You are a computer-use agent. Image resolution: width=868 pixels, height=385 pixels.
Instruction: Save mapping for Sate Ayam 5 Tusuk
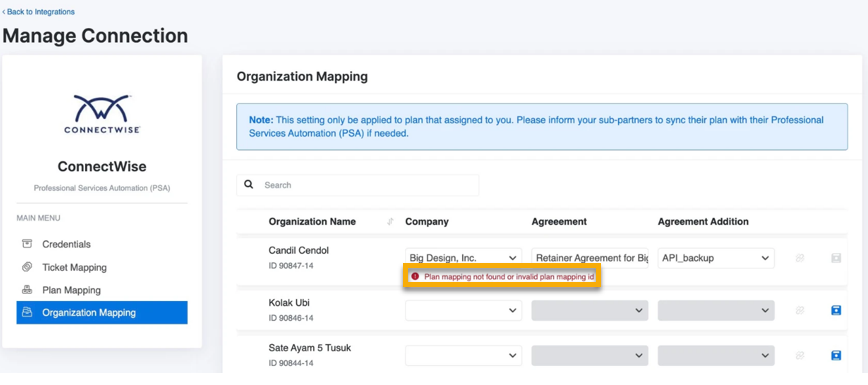(836, 355)
